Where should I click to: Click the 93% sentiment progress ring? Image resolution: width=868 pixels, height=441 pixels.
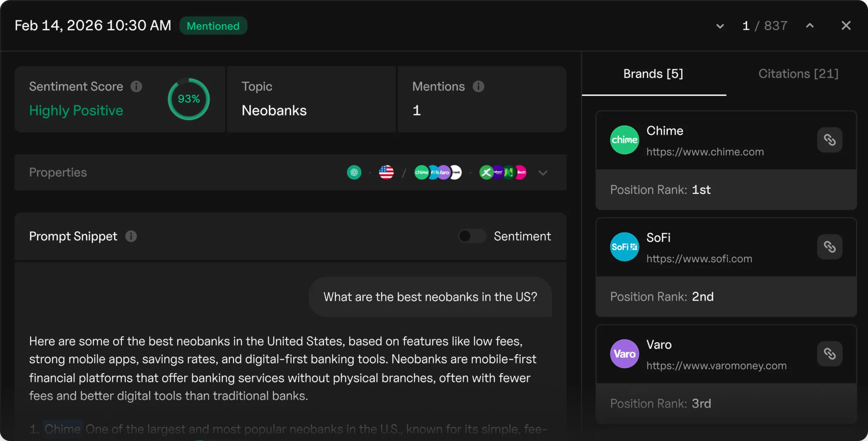[189, 99]
